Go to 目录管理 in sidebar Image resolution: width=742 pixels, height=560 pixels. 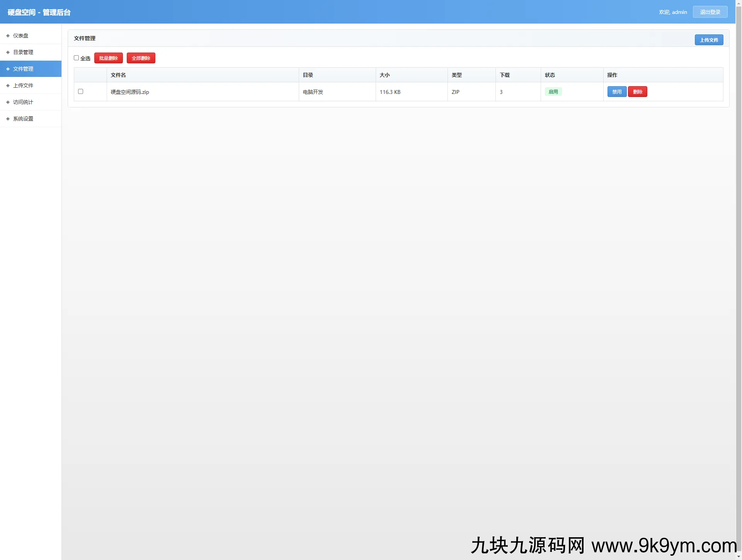[x=23, y=52]
